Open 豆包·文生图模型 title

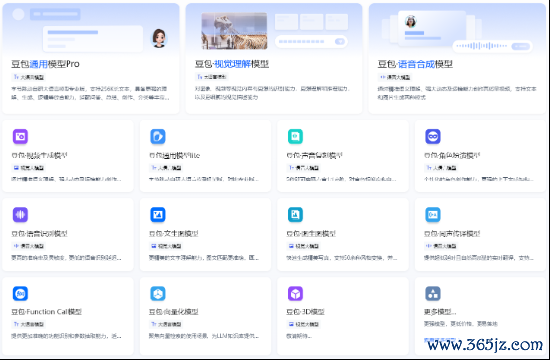coord(174,233)
